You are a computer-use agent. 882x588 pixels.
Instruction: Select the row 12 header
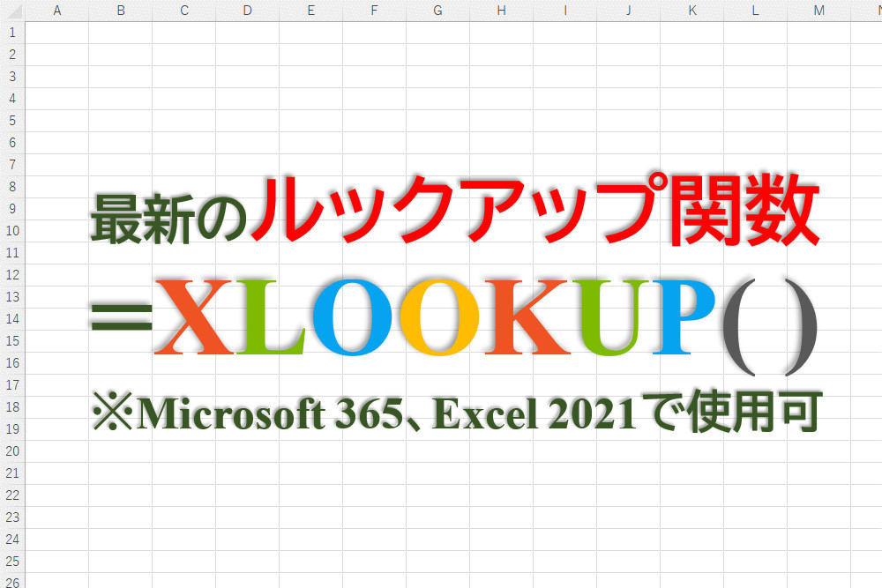12,275
